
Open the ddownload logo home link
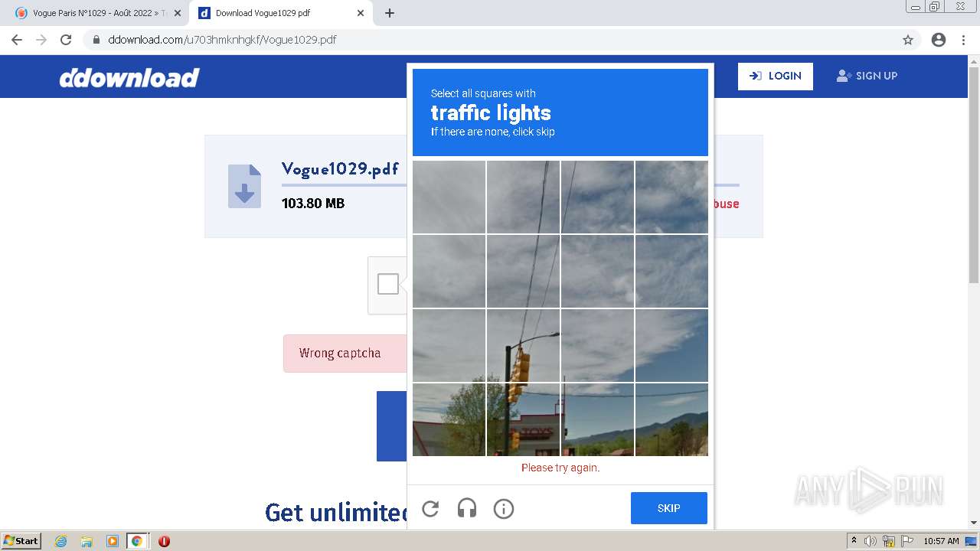(x=129, y=77)
